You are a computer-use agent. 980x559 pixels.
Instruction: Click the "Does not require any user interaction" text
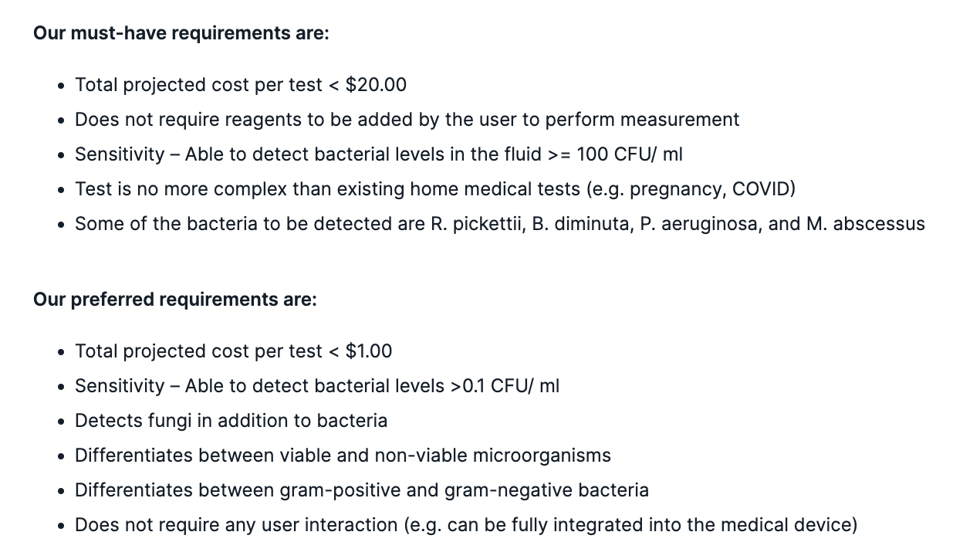coord(236,525)
